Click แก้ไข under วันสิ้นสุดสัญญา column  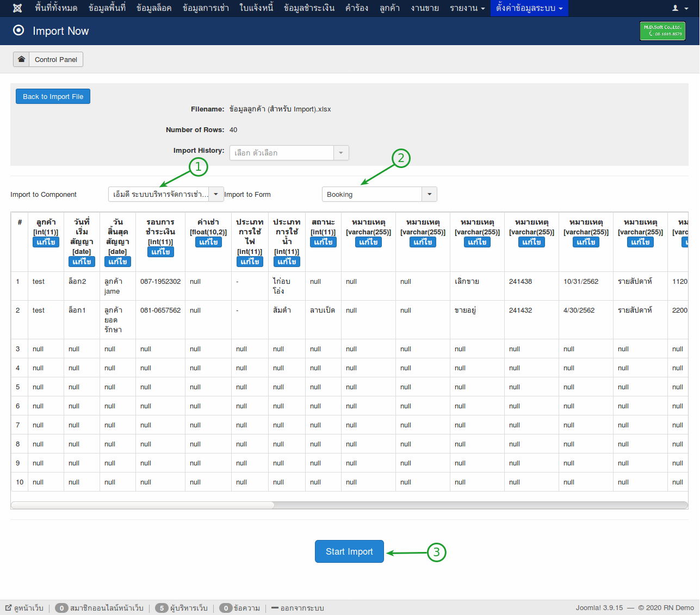[x=117, y=262]
